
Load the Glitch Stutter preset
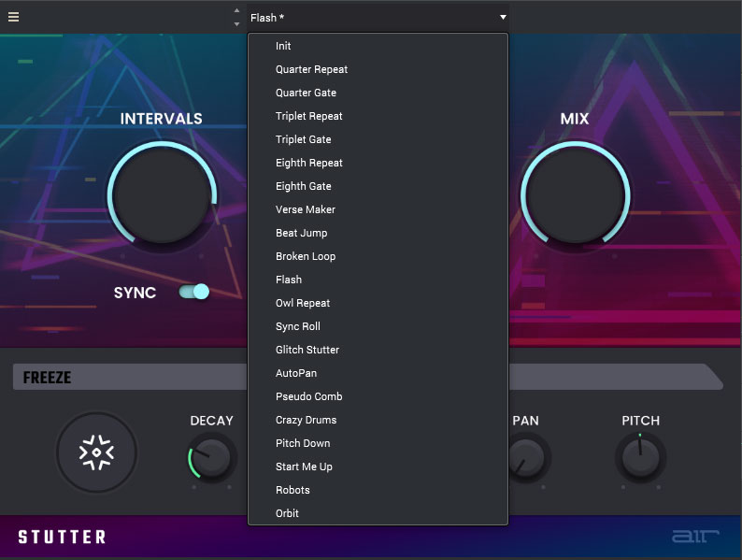[378, 350]
